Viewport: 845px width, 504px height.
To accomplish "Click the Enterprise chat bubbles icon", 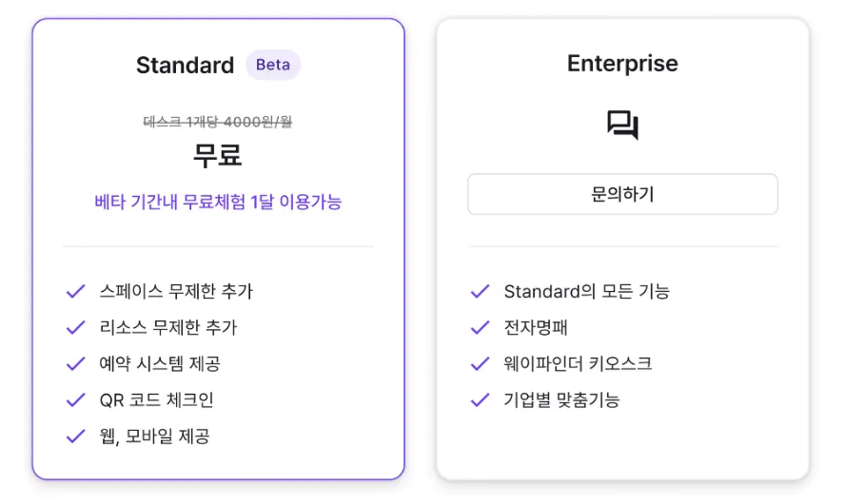I will coord(622,125).
